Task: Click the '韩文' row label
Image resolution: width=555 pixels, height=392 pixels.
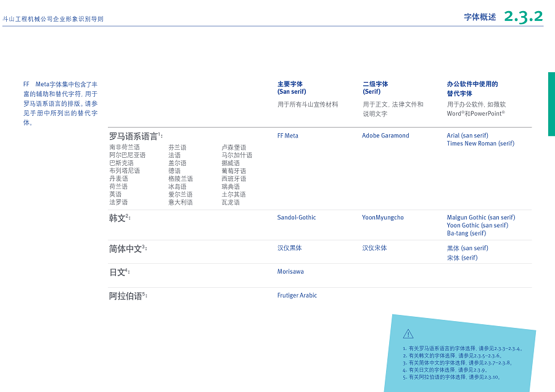Action: point(120,218)
